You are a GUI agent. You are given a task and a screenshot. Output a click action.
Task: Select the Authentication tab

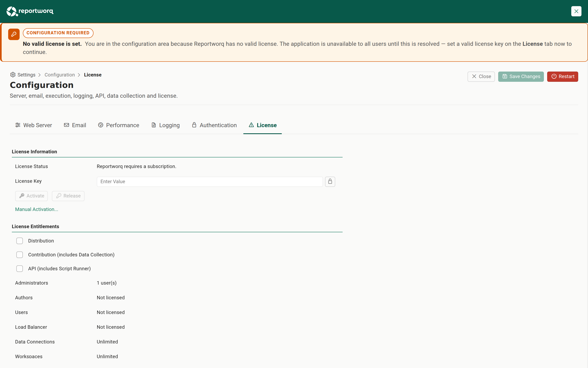214,125
